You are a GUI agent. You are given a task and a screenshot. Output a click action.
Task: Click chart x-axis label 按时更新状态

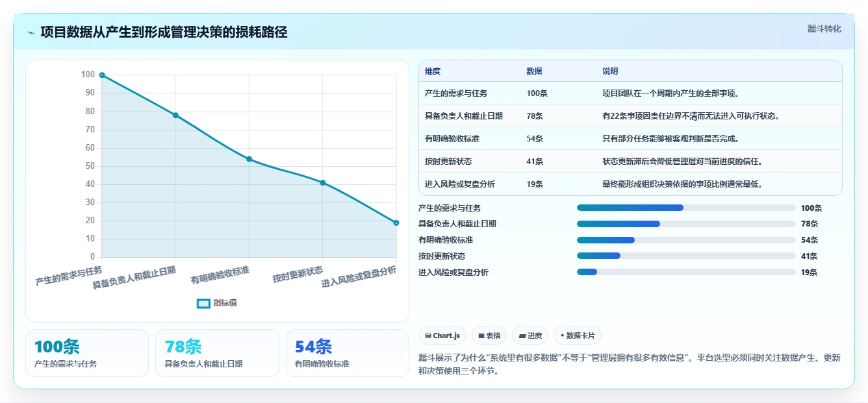298,275
